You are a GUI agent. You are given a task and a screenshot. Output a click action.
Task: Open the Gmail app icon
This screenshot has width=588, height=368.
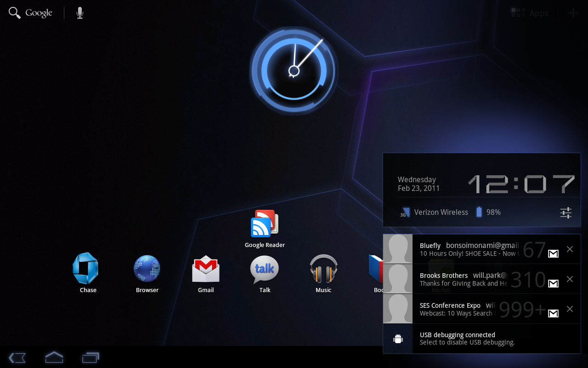[x=206, y=269]
